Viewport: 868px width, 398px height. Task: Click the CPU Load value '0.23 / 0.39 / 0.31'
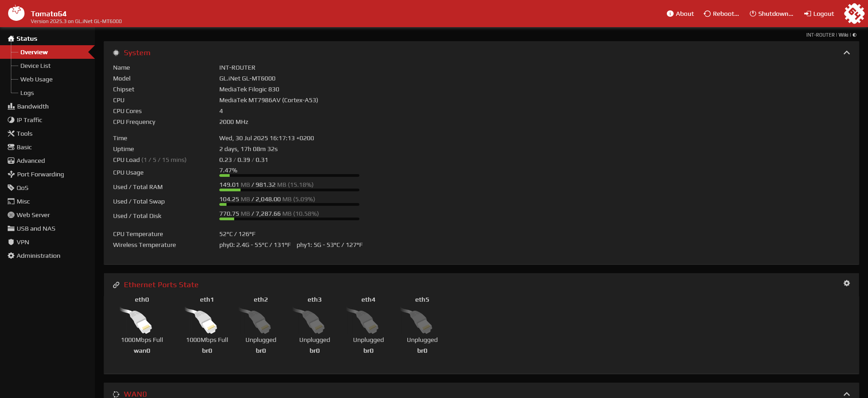(244, 160)
